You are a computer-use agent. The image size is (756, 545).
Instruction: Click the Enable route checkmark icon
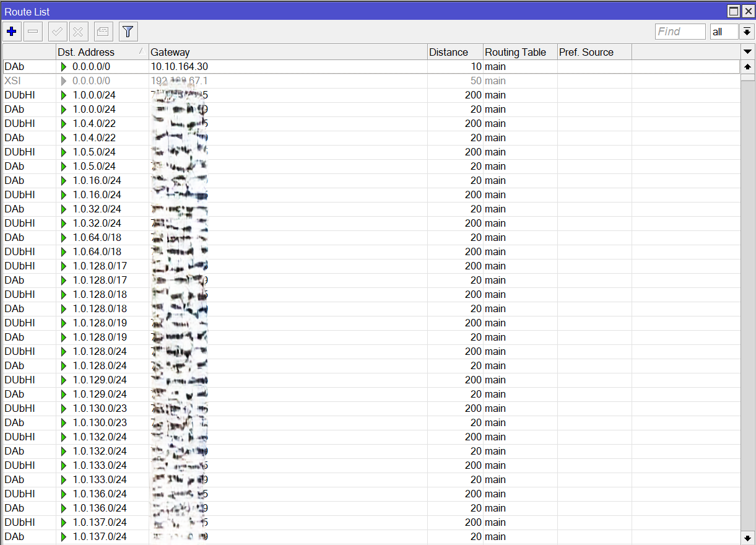[x=57, y=31]
